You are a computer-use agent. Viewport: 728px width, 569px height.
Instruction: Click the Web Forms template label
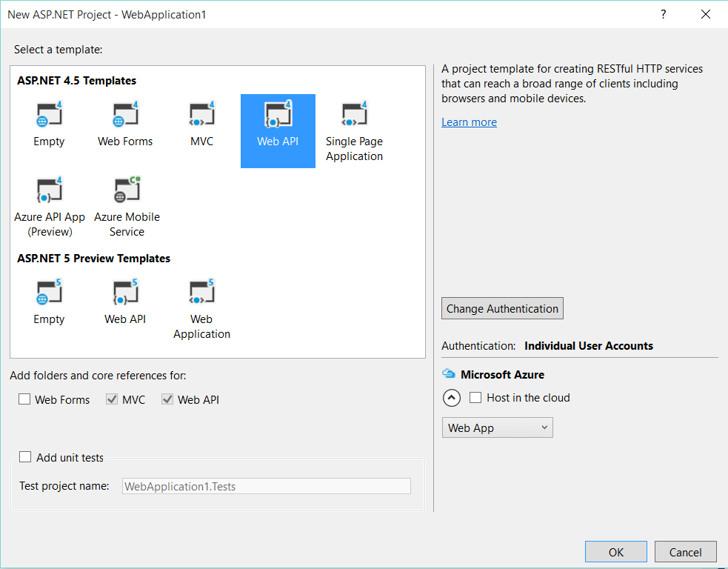point(125,142)
